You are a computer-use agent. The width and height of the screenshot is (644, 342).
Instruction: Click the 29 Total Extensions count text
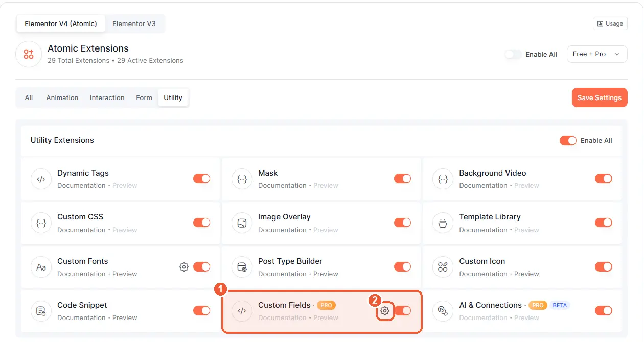point(79,60)
